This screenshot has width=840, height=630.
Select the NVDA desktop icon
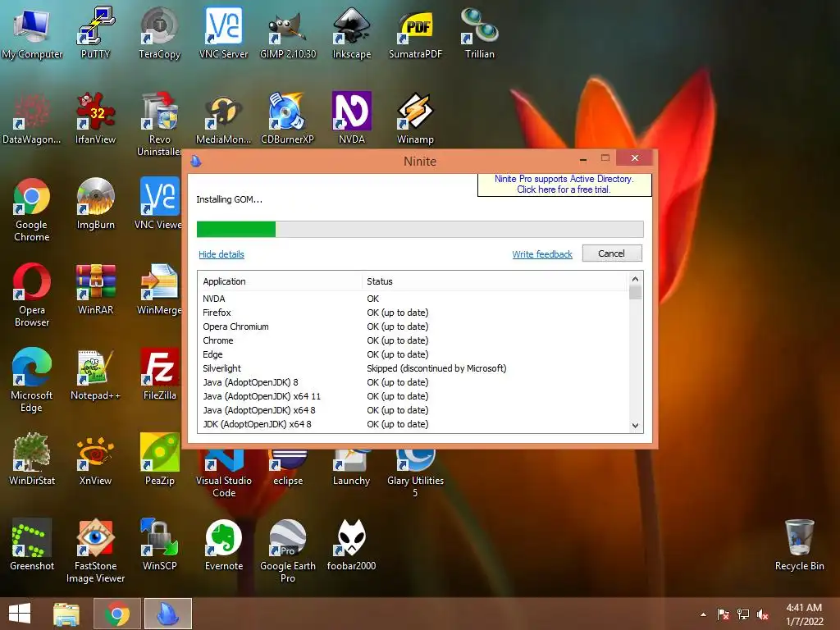pyautogui.click(x=351, y=118)
